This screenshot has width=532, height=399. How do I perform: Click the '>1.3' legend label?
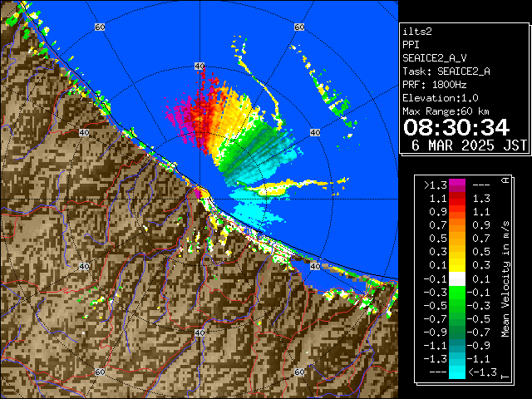coord(436,185)
